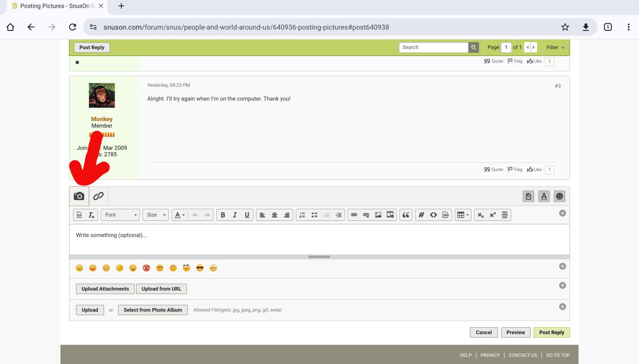Click the link chain icon beside camera
The image size is (639, 364).
98,196
